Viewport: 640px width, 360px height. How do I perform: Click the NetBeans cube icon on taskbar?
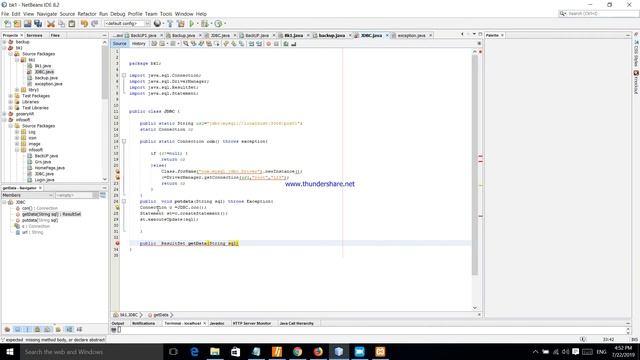[x=339, y=351]
